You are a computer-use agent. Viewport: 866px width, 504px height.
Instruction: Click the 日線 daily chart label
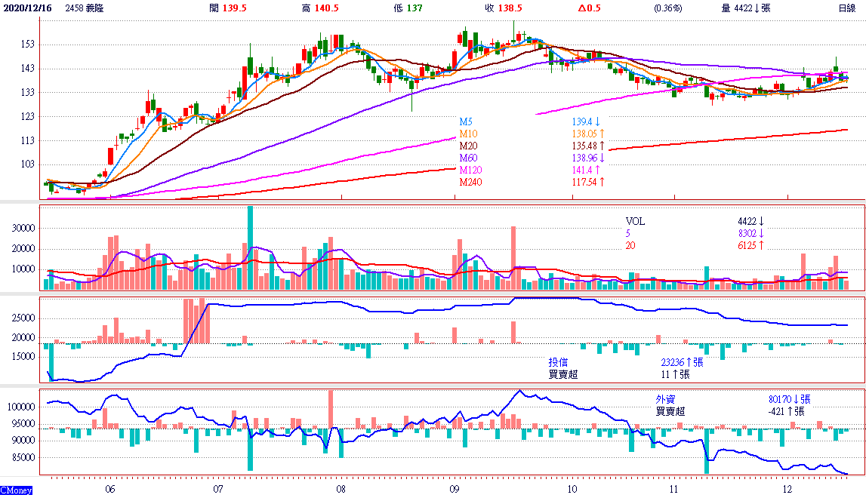point(846,8)
